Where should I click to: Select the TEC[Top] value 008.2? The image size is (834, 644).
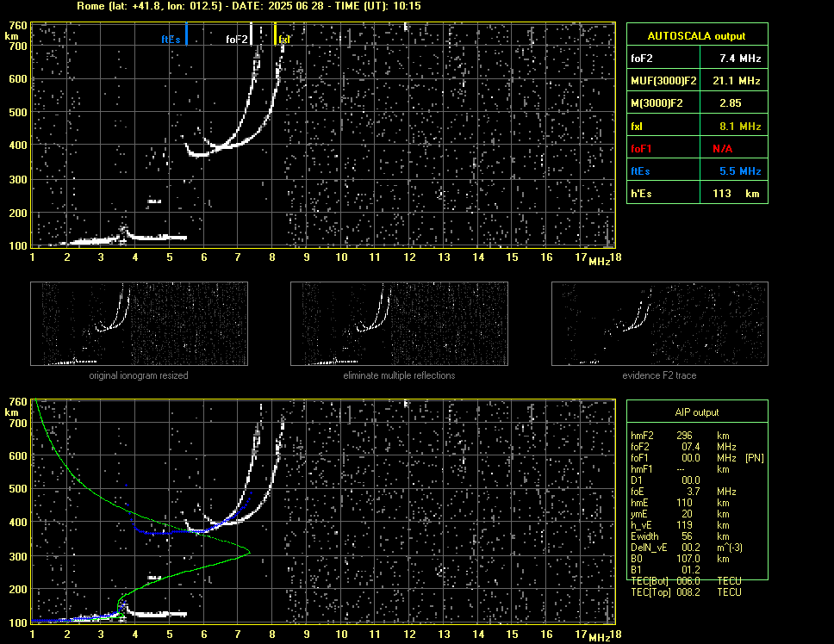(x=688, y=592)
